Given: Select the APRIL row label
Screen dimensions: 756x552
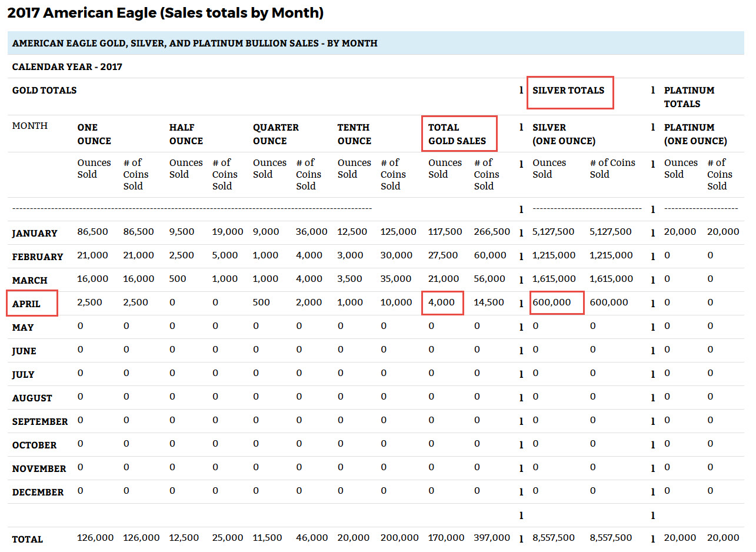Looking at the screenshot, I should [26, 304].
